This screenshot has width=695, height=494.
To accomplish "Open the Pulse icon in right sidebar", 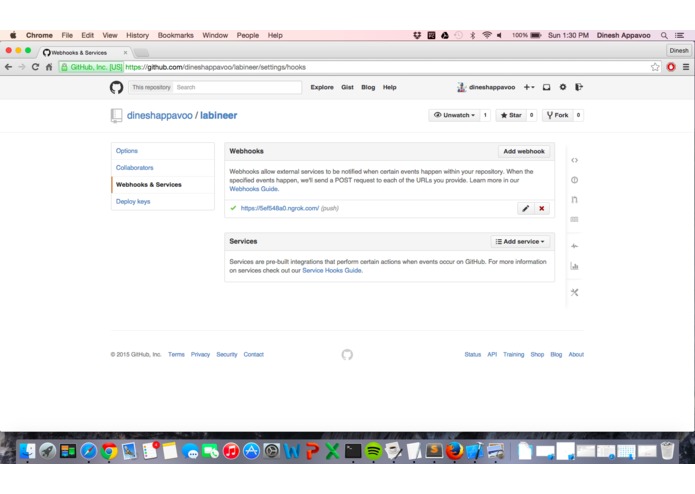I will (x=574, y=246).
